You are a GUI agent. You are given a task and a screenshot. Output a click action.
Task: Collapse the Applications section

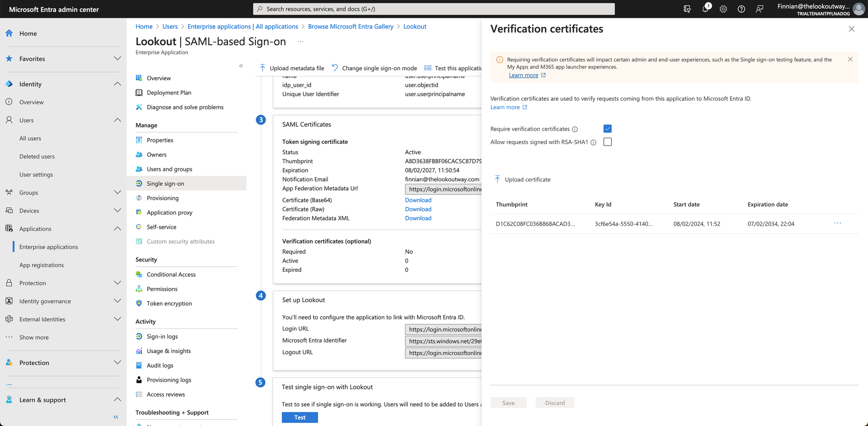point(117,229)
